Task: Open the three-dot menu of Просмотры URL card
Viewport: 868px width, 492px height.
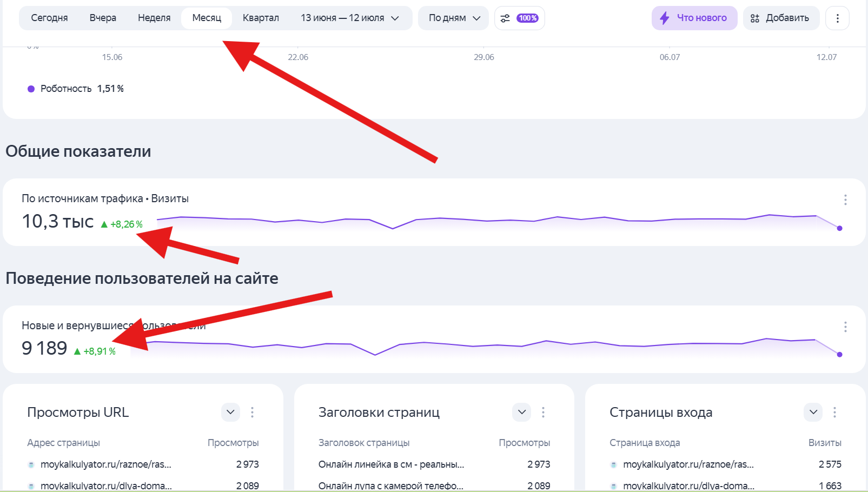Action: tap(252, 413)
